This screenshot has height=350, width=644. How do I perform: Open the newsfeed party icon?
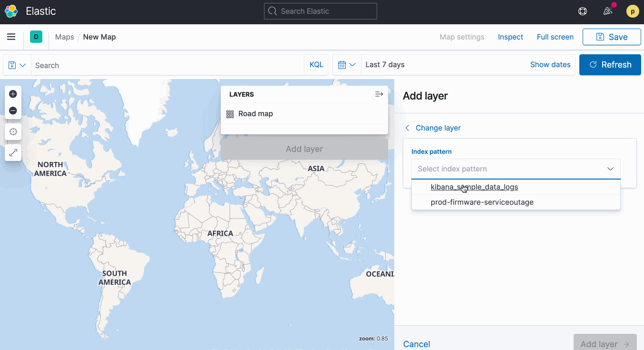pyautogui.click(x=608, y=11)
